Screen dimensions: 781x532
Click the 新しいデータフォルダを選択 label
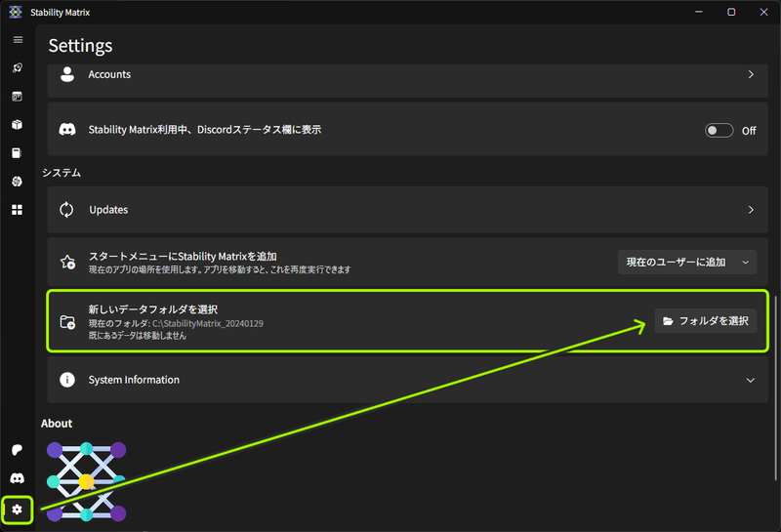(153, 309)
